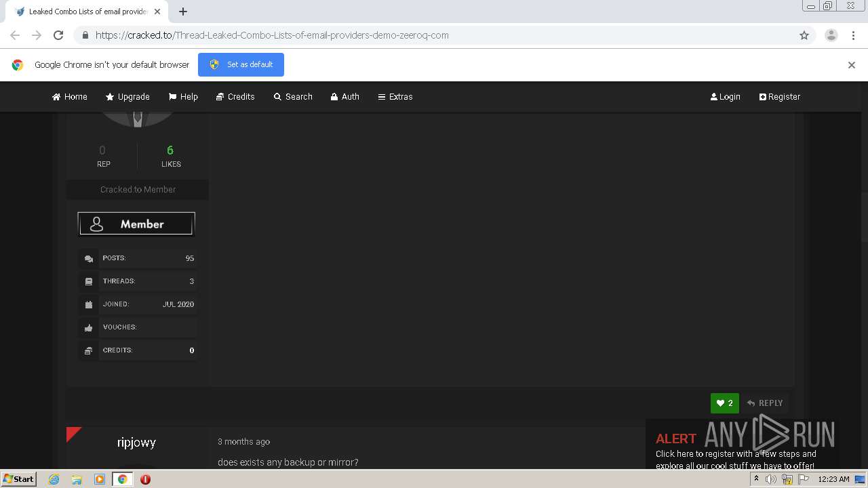The height and width of the screenshot is (488, 868).
Task: Click the Member rank badge
Action: pyautogui.click(x=136, y=224)
